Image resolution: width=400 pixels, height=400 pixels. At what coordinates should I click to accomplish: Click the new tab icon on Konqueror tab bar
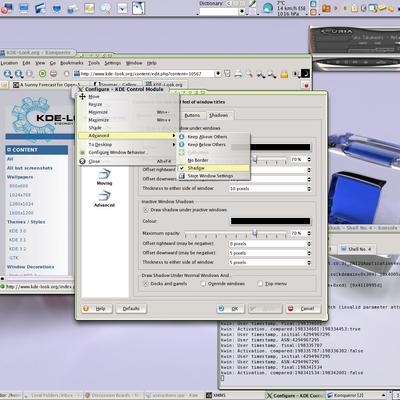tap(4, 85)
